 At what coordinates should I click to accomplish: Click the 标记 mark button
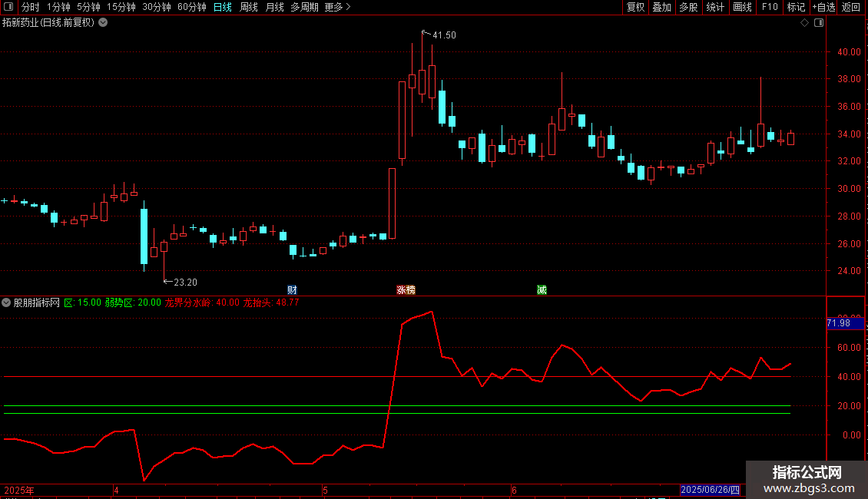(796, 7)
